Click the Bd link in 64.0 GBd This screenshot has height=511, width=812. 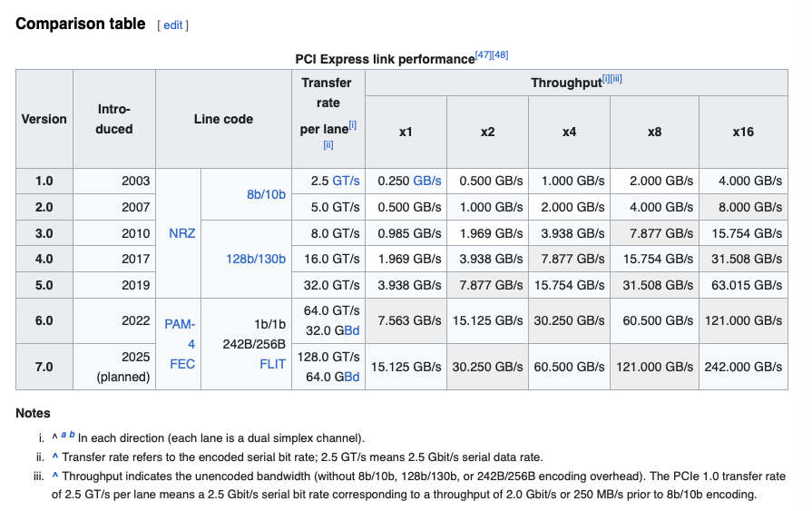352,377
